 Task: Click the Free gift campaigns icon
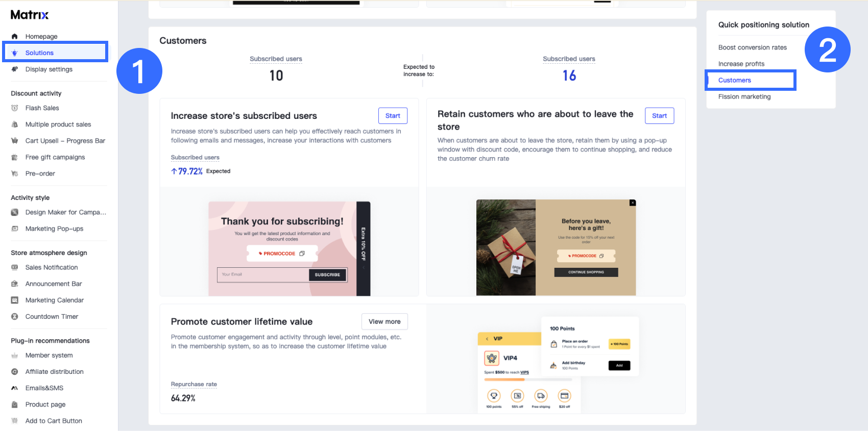(x=15, y=157)
